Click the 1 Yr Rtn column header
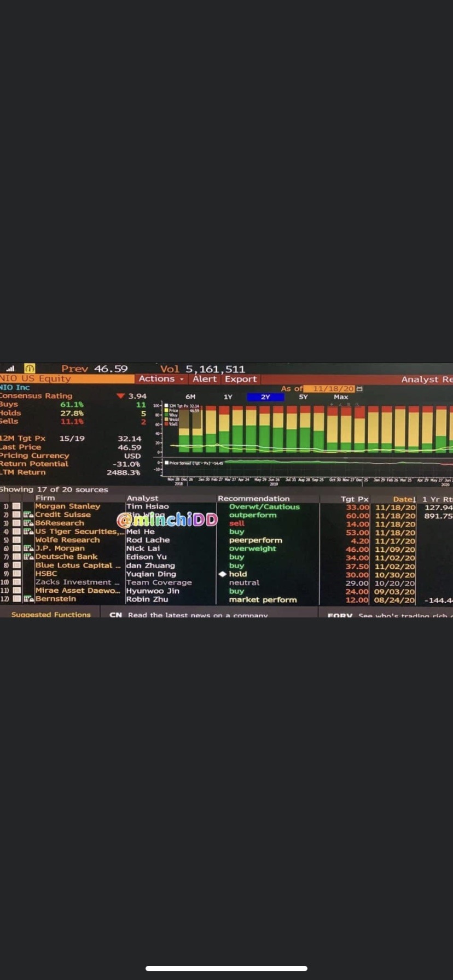 tap(437, 499)
